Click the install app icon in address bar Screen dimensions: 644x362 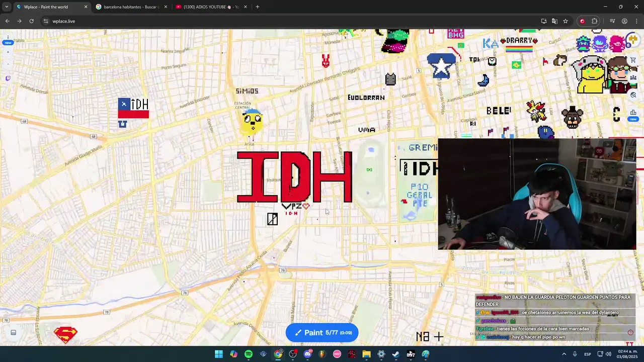click(544, 21)
